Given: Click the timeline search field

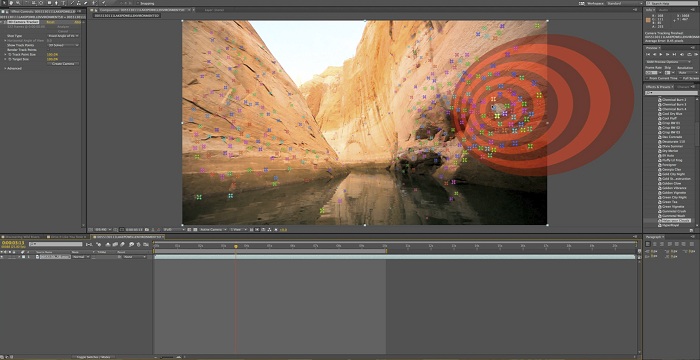Looking at the screenshot, I should (55, 244).
